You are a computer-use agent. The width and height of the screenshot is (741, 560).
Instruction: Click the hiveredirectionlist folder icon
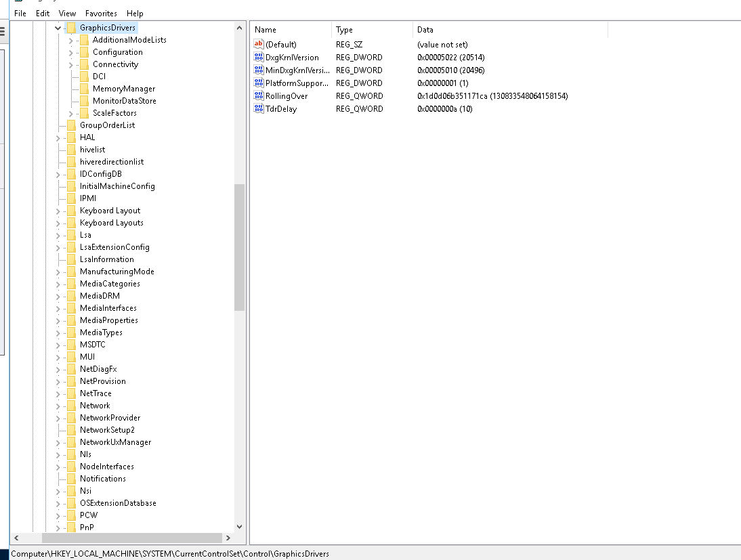click(x=71, y=162)
